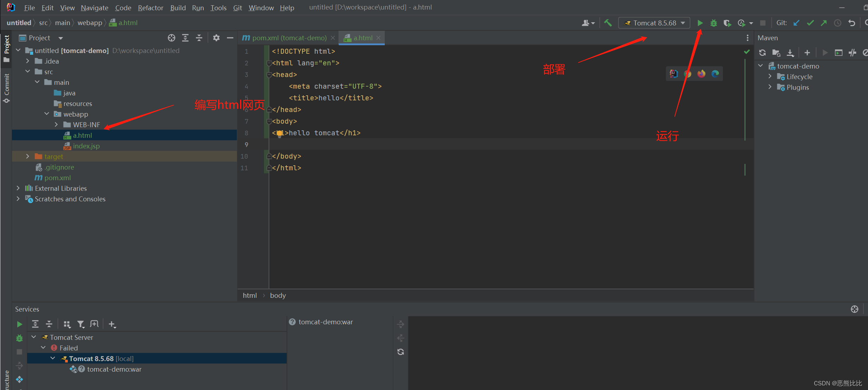Open in Firefox browser icon in editor
The image size is (868, 390).
point(701,73)
